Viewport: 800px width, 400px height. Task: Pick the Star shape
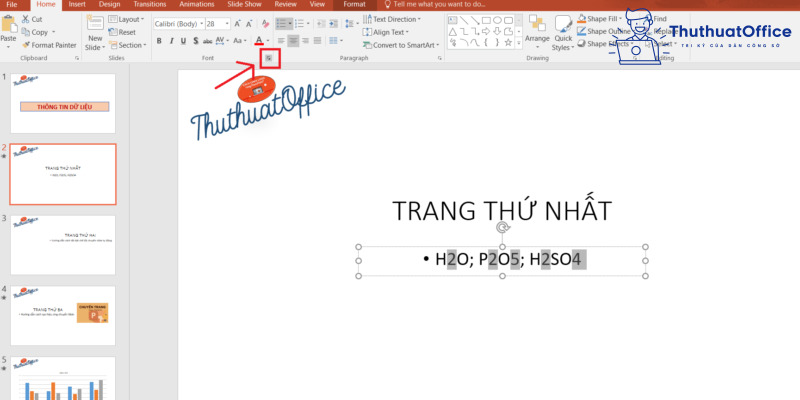508,43
